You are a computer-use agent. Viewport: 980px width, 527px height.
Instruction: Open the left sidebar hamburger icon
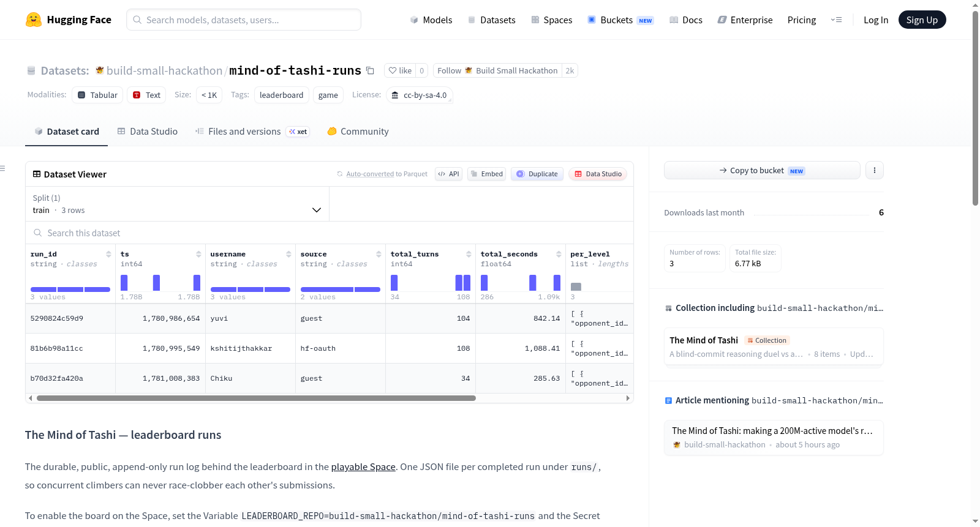click(2, 168)
